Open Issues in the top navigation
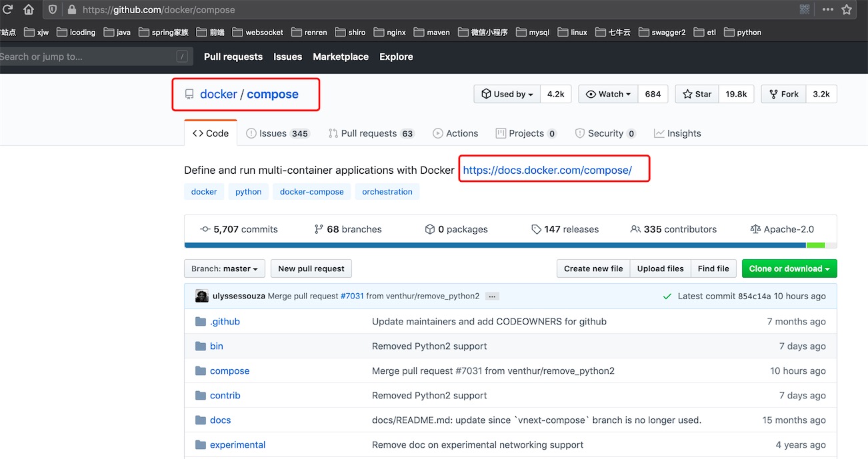Screen dimensions: 868x459 coord(288,57)
